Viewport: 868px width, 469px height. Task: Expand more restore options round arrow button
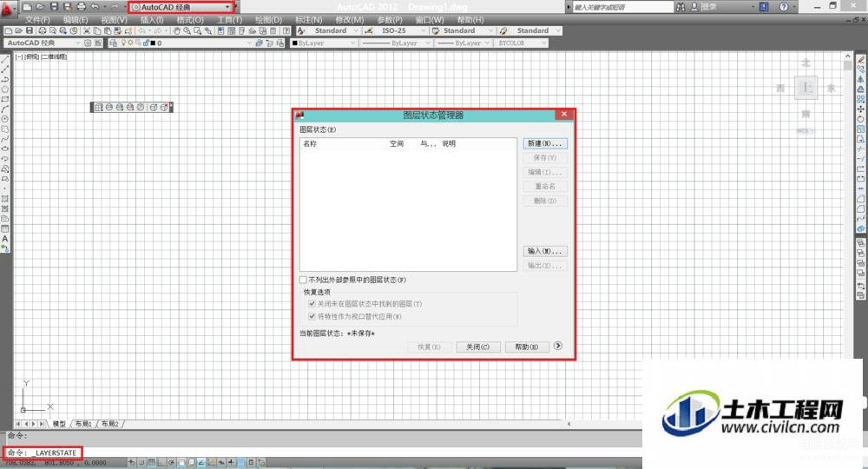pos(558,346)
